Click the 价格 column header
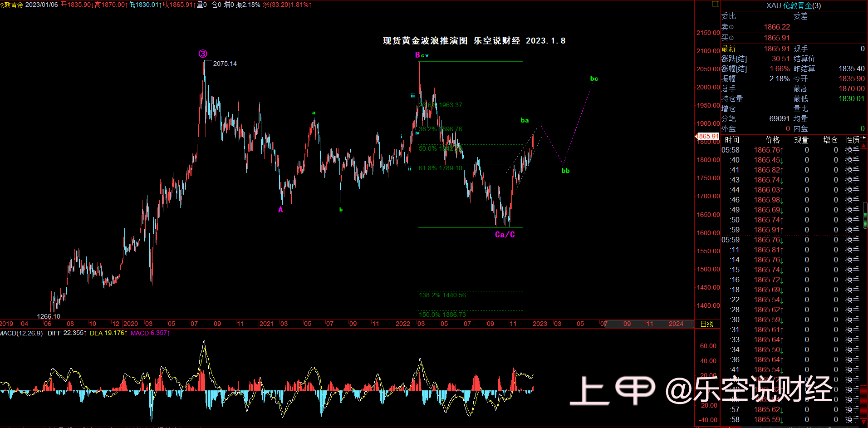This screenshot has height=428, width=868. 772,140
